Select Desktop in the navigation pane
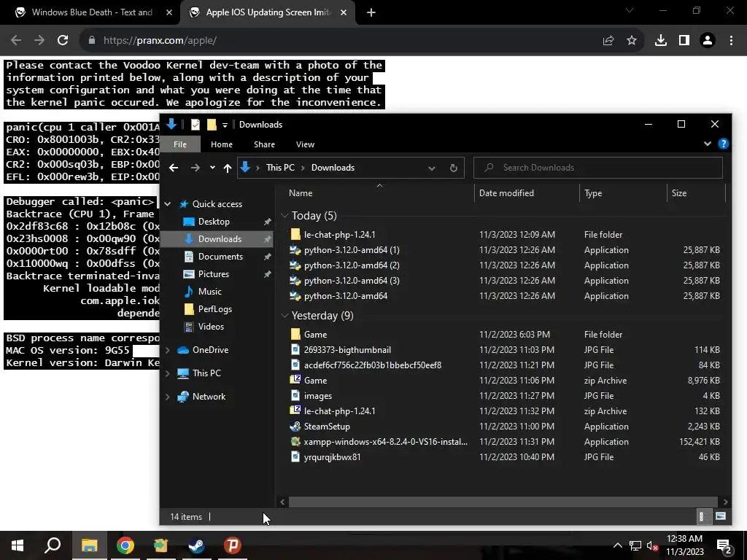747x560 pixels. click(x=214, y=222)
